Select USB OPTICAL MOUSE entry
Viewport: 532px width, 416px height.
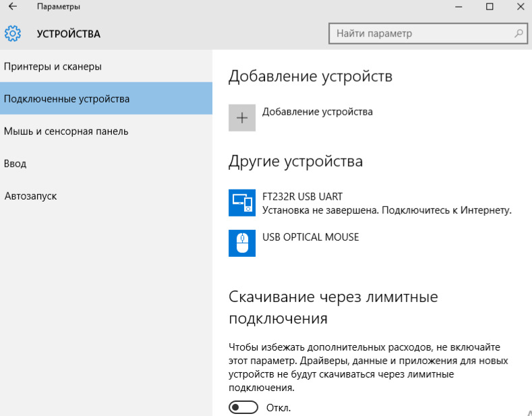tap(310, 237)
